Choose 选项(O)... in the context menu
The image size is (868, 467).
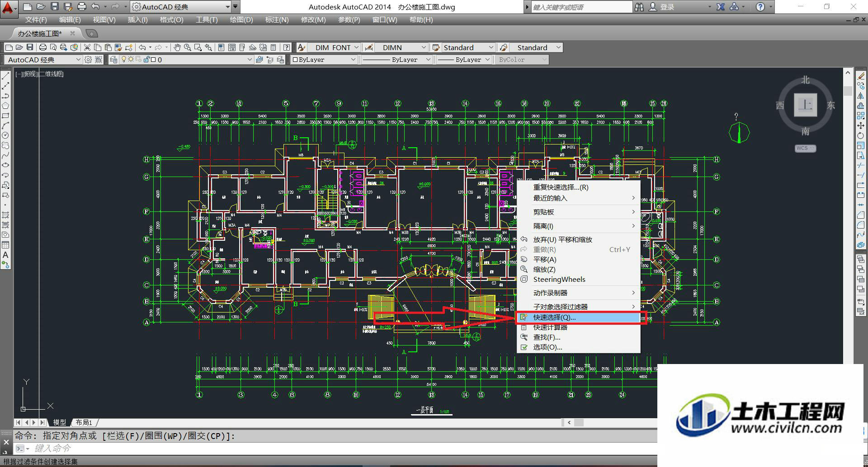coord(579,347)
